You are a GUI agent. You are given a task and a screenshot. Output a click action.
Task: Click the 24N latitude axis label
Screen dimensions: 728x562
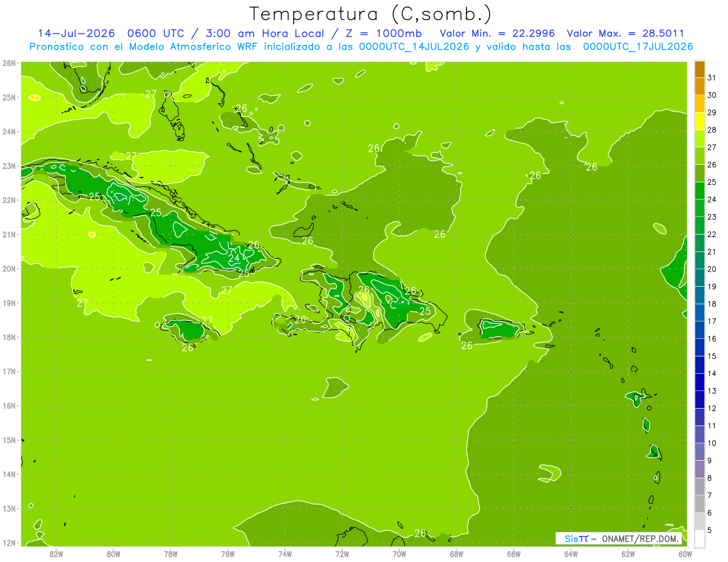[8, 132]
